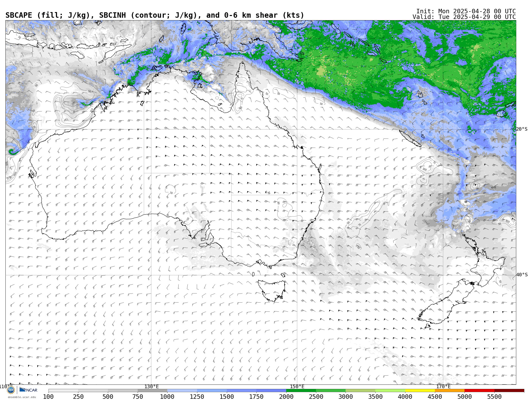The image size is (532, 400).
Task: Pick the periwinkle 1750–2000 colorbar swatch
Action: point(271,391)
